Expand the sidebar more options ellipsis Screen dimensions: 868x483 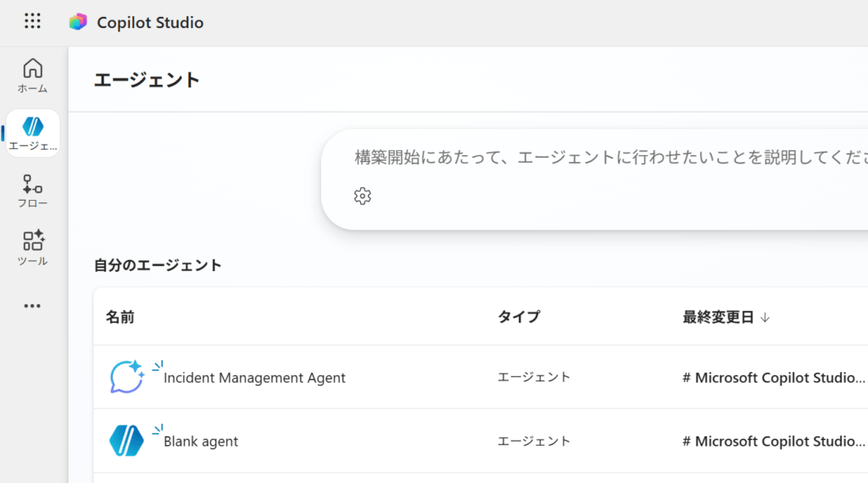[33, 306]
